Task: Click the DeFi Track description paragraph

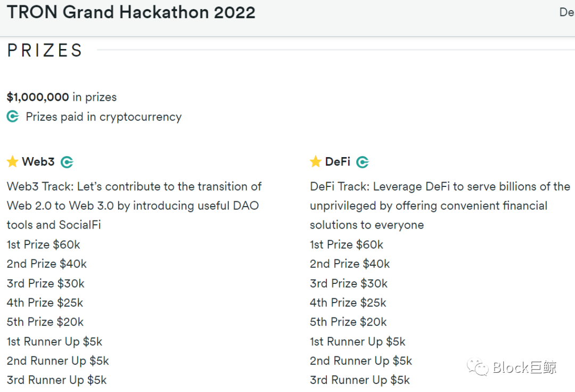Action: 440,206
